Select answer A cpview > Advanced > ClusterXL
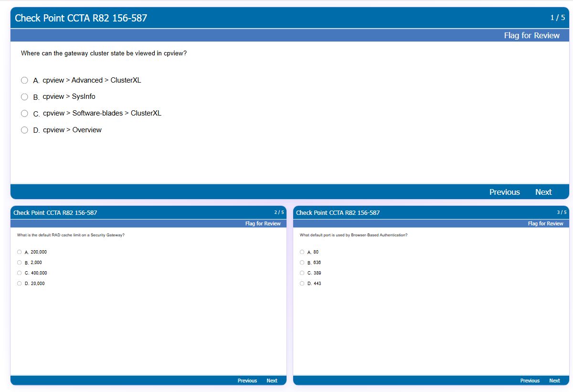This screenshot has height=392, width=573. (24, 80)
